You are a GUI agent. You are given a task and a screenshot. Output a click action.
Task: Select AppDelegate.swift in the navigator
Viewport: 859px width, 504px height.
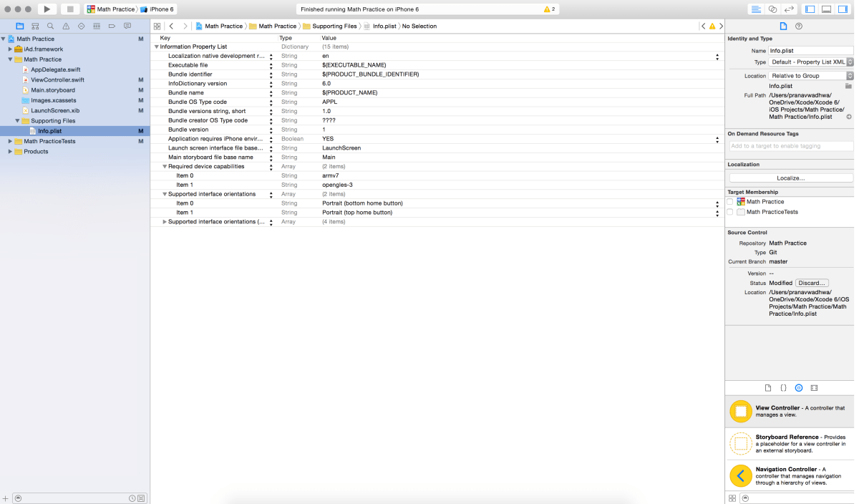[x=55, y=69]
